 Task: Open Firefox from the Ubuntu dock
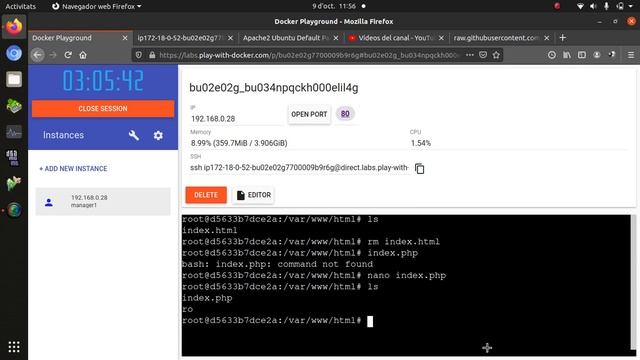tap(14, 27)
